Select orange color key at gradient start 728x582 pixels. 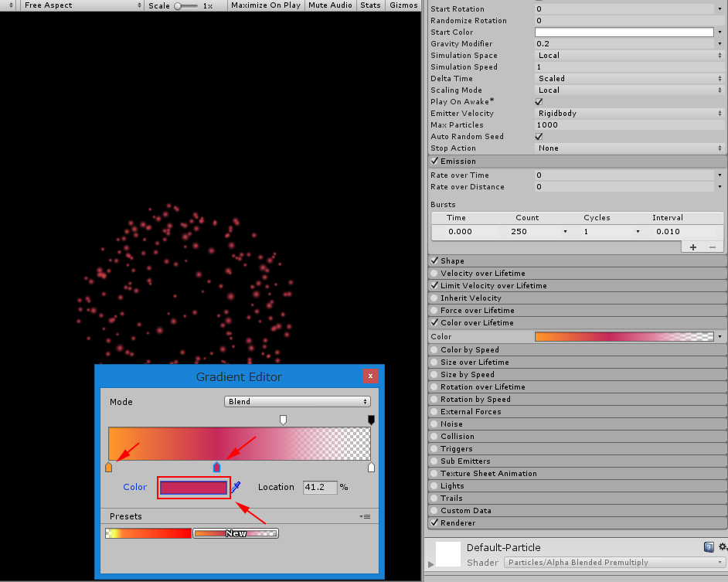pos(109,467)
